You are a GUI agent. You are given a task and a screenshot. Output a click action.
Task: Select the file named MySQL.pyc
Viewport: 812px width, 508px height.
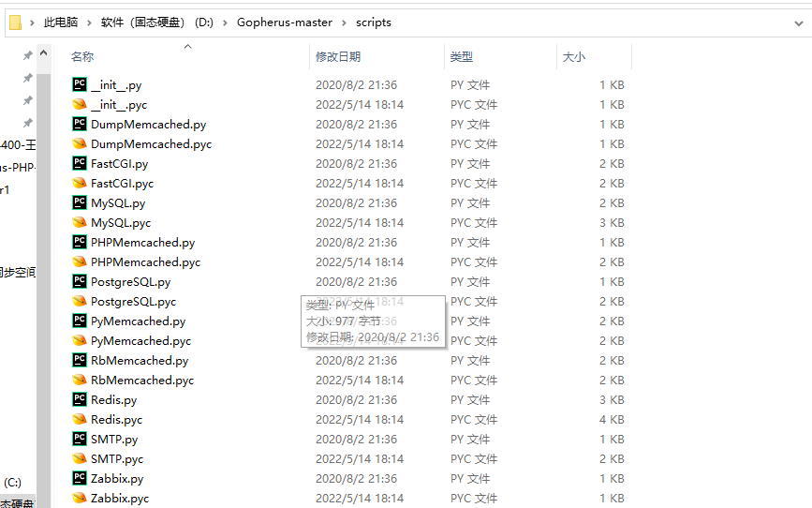click(x=121, y=223)
